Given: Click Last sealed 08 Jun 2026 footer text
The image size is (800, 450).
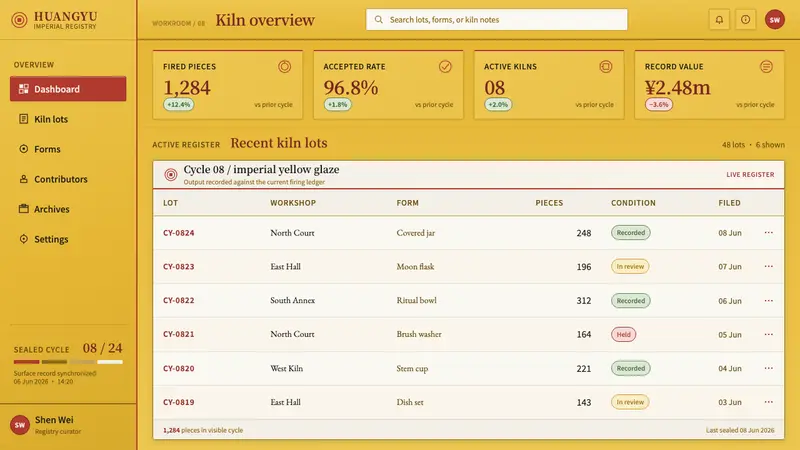Looking at the screenshot, I should [740, 430].
